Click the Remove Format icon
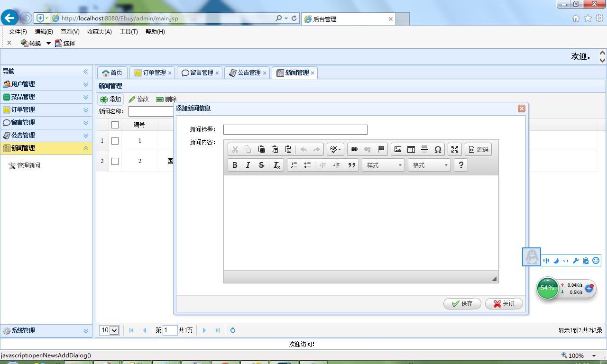This screenshot has height=364, width=607. [x=277, y=165]
